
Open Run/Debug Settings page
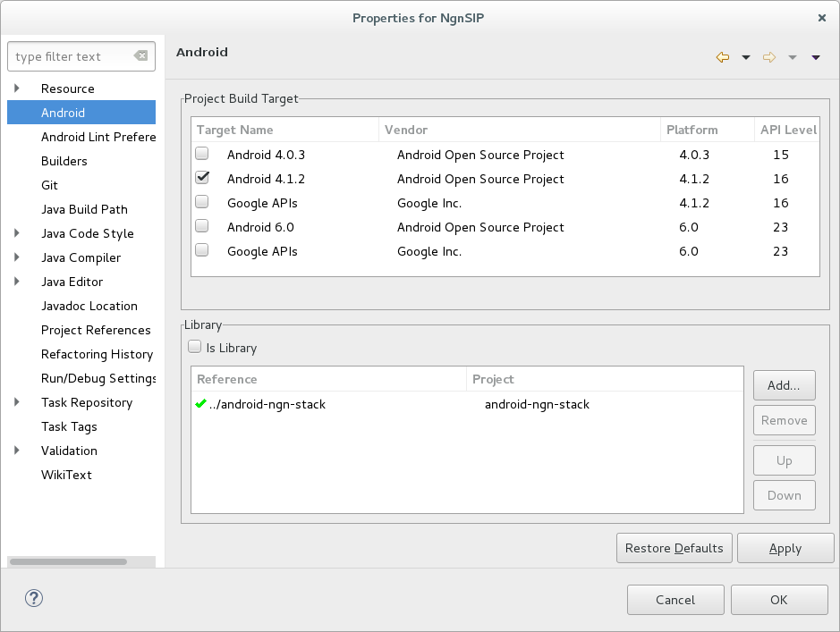98,378
